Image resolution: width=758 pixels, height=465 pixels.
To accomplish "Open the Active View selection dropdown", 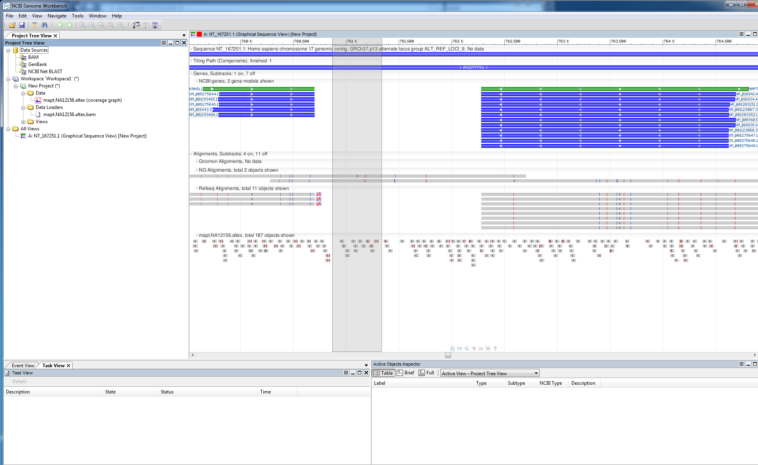I will click(x=489, y=373).
